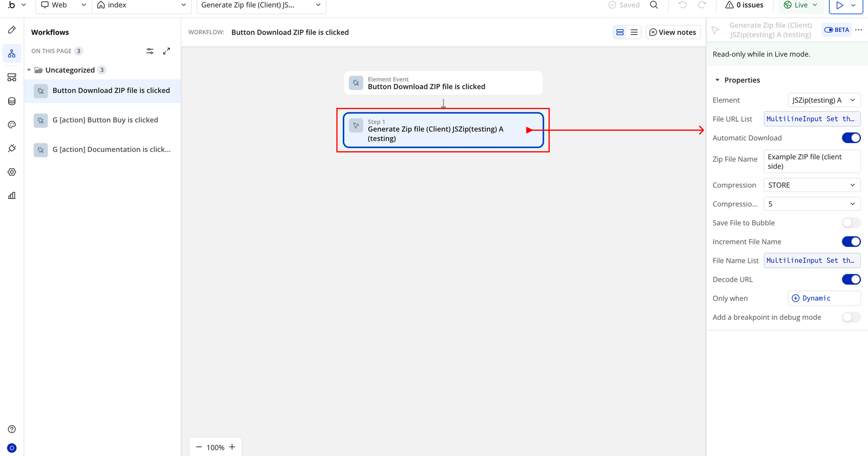The height and width of the screenshot is (456, 868).
Task: Click the 100% zoom level
Action: point(215,448)
